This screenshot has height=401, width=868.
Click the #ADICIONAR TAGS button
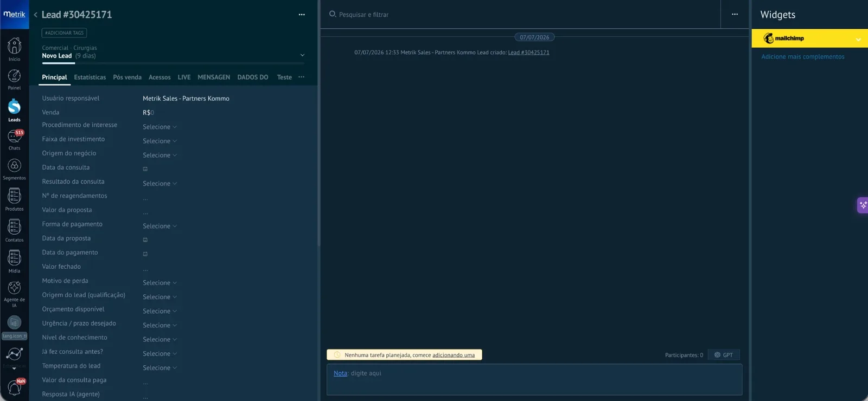(64, 33)
